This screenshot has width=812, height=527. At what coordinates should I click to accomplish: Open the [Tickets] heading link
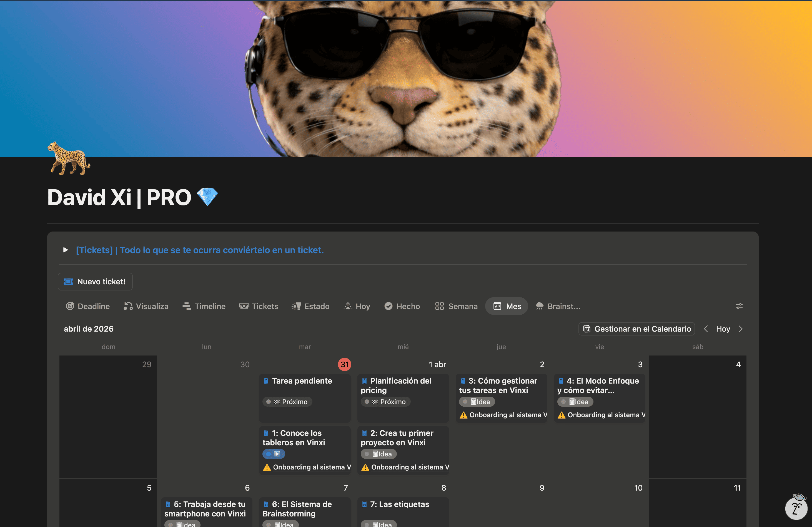[x=200, y=250]
